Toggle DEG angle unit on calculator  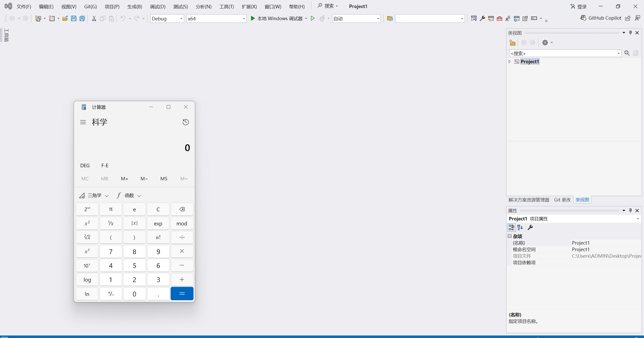coord(85,165)
